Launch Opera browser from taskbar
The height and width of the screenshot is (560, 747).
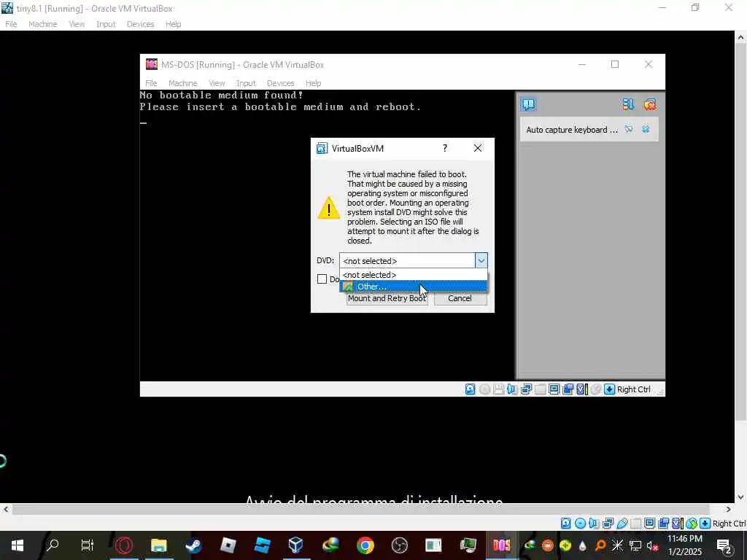click(124, 545)
